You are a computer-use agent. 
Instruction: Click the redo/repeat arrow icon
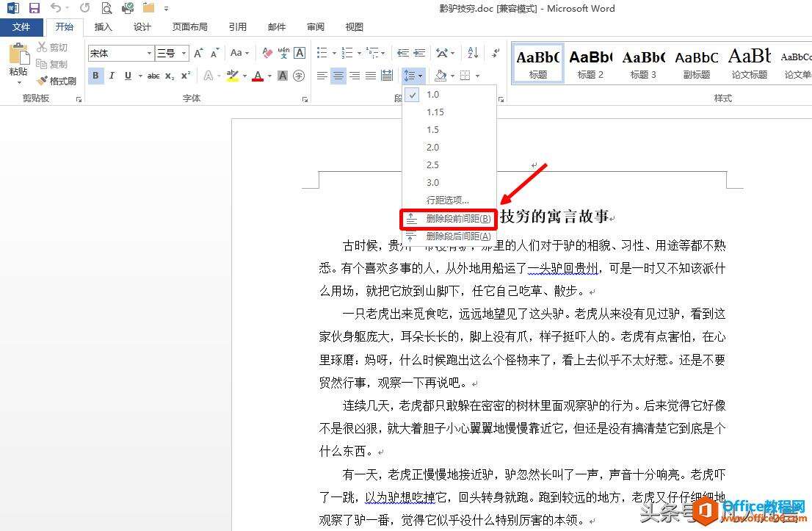84,8
